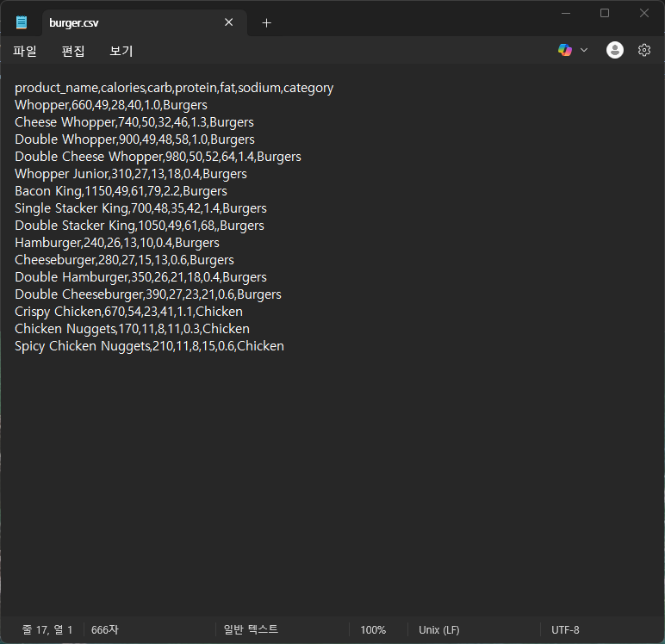Click the 'Chicken Nuggets,170' line
This screenshot has height=644, width=665.
pos(132,329)
